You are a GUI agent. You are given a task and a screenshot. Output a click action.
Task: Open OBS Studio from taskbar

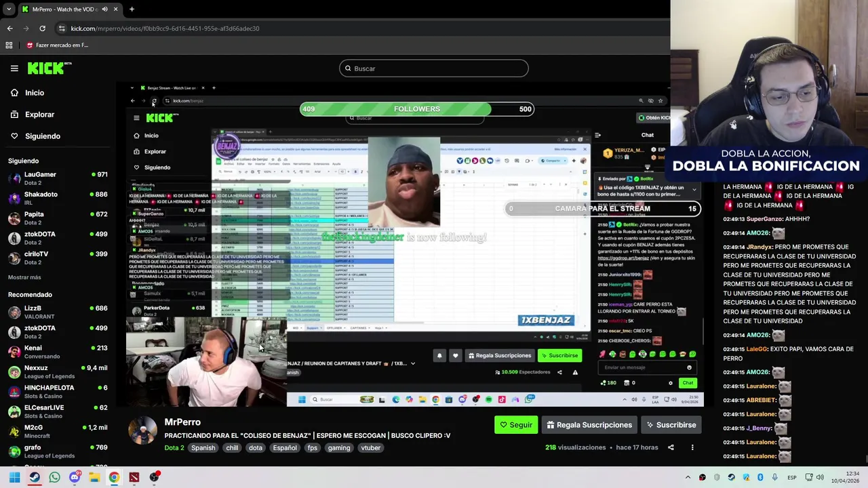(155, 477)
